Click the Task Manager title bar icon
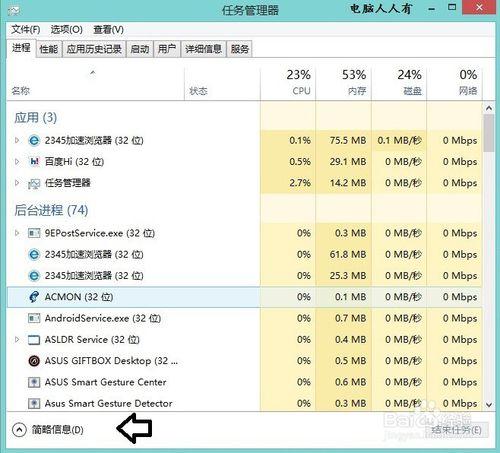Viewport: 500px width, 453px height. 14,10
